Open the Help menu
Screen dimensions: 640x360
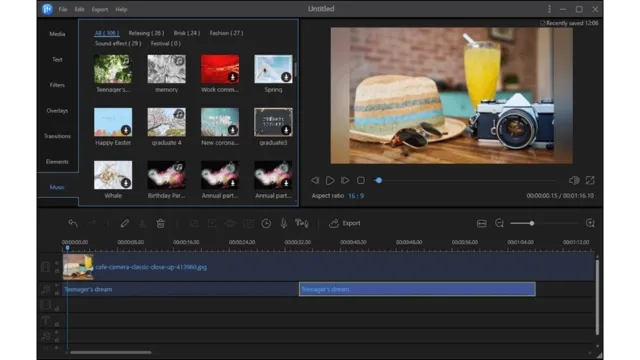click(121, 9)
